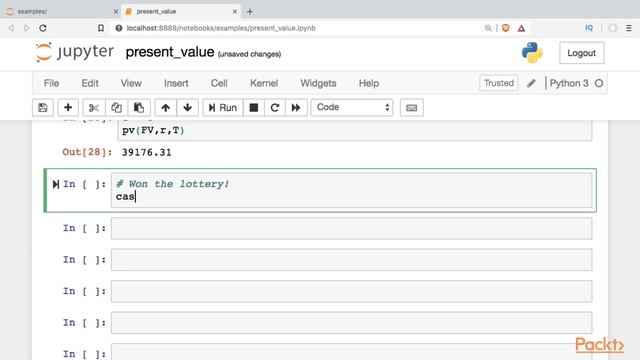640x360 pixels.
Task: Go back in browser history
Action: pos(11,28)
